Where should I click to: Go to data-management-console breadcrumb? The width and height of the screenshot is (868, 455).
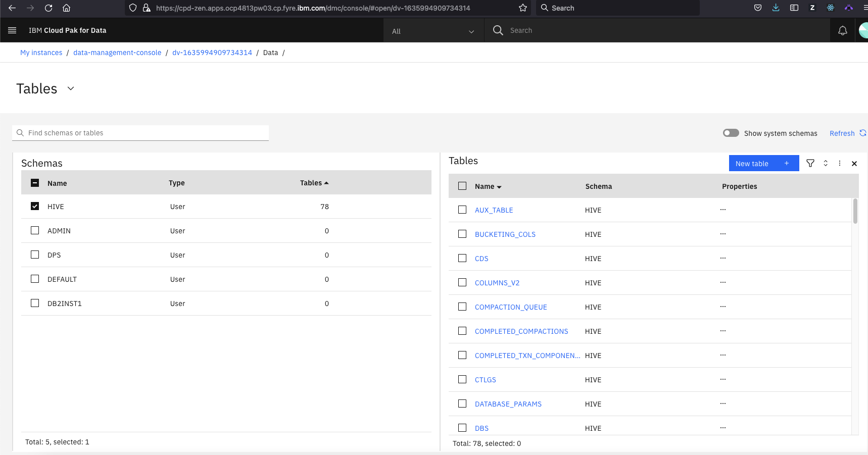point(117,53)
